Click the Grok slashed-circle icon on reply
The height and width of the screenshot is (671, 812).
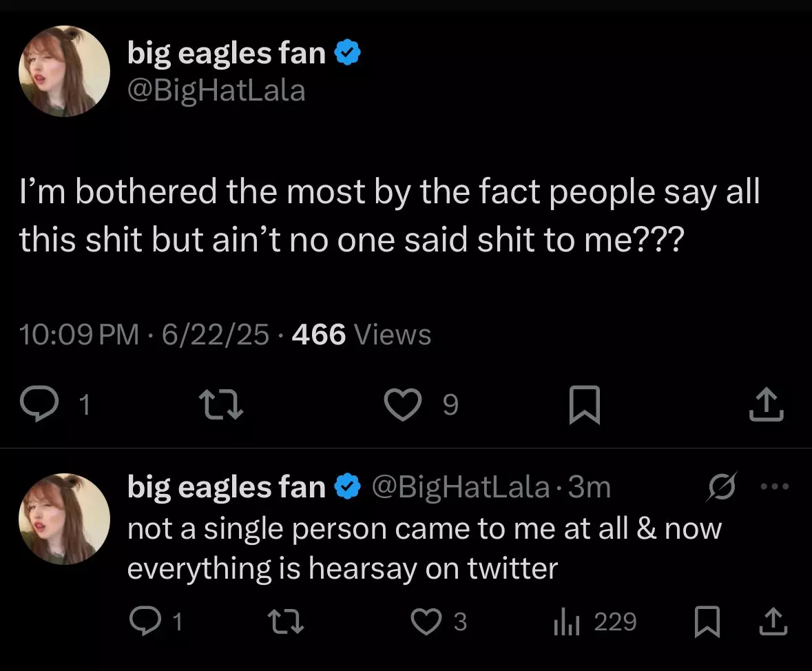[721, 486]
